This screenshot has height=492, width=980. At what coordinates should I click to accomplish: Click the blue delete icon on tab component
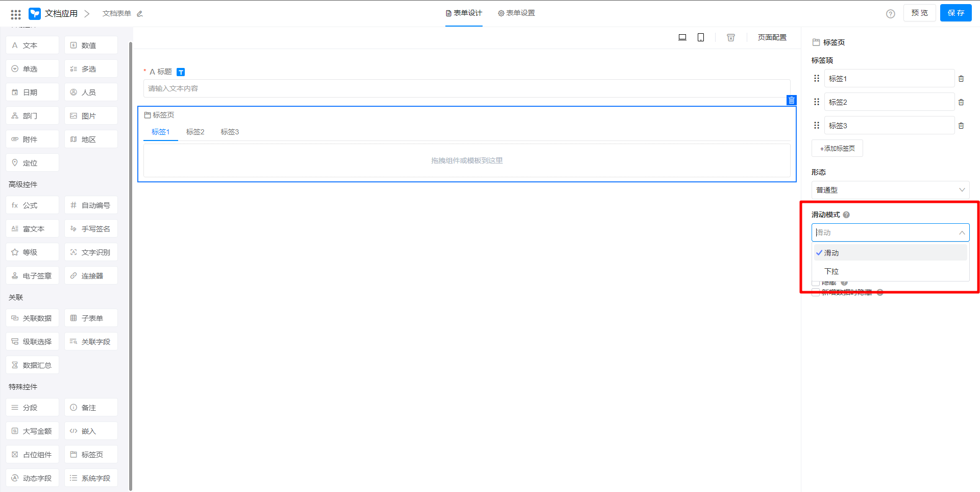(791, 100)
